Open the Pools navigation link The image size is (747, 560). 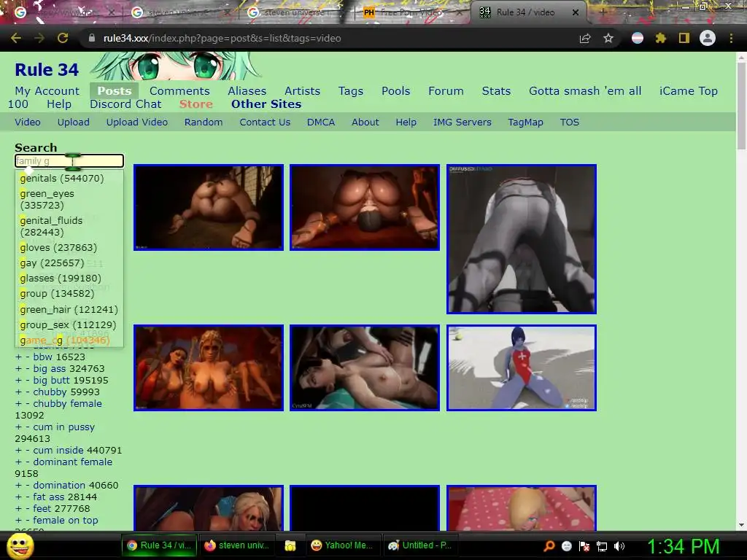396,91
